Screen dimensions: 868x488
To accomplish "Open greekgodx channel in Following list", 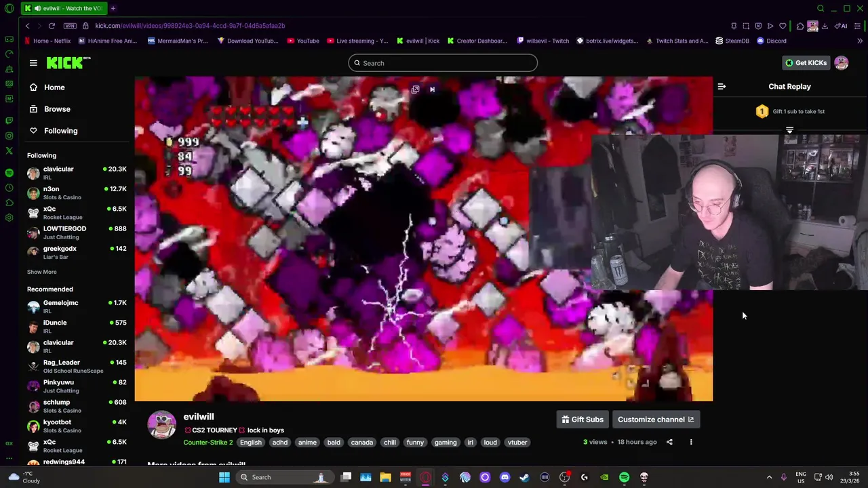I will [77, 252].
